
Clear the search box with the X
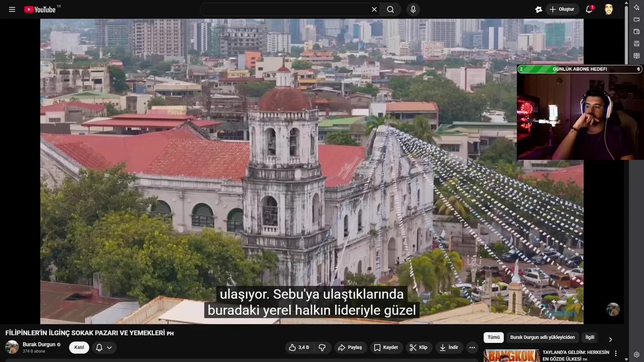coord(374,10)
